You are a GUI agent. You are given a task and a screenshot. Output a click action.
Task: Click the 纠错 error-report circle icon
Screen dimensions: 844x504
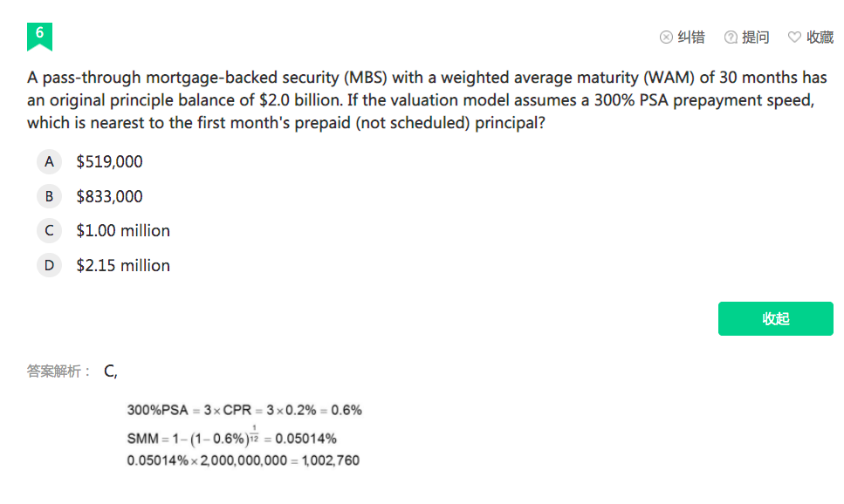click(666, 37)
